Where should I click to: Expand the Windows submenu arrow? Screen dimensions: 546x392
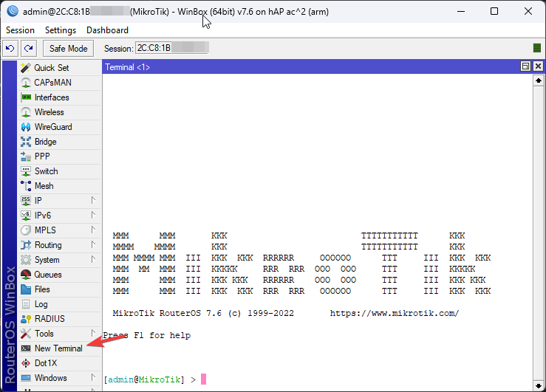93,378
